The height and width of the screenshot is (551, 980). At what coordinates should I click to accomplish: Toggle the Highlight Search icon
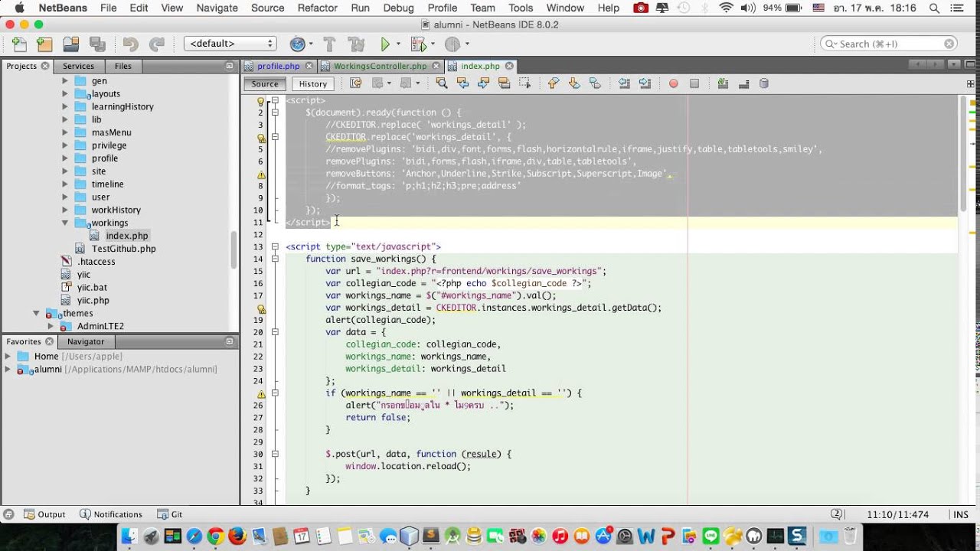[x=504, y=83]
